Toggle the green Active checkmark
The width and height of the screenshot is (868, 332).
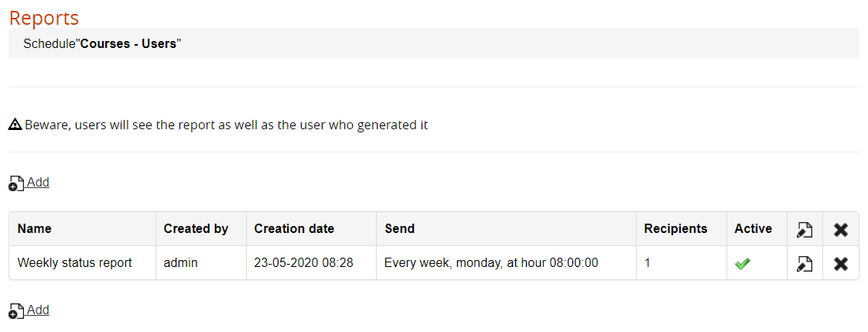tap(743, 264)
